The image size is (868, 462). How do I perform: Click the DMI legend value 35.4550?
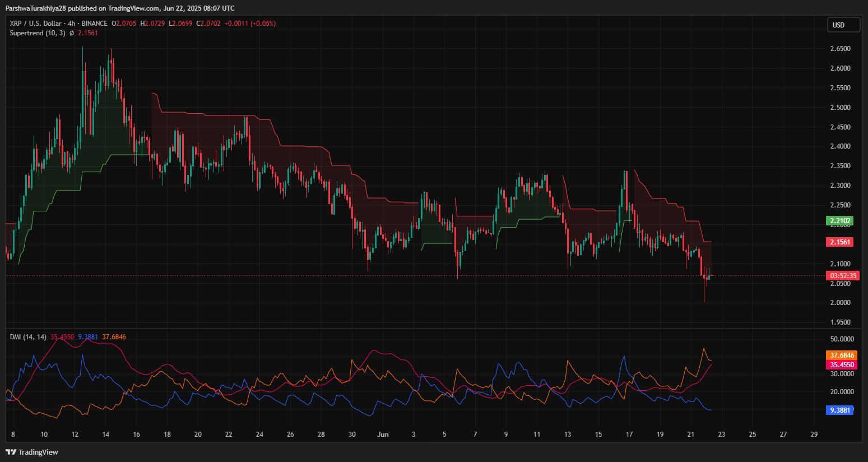pyautogui.click(x=62, y=337)
